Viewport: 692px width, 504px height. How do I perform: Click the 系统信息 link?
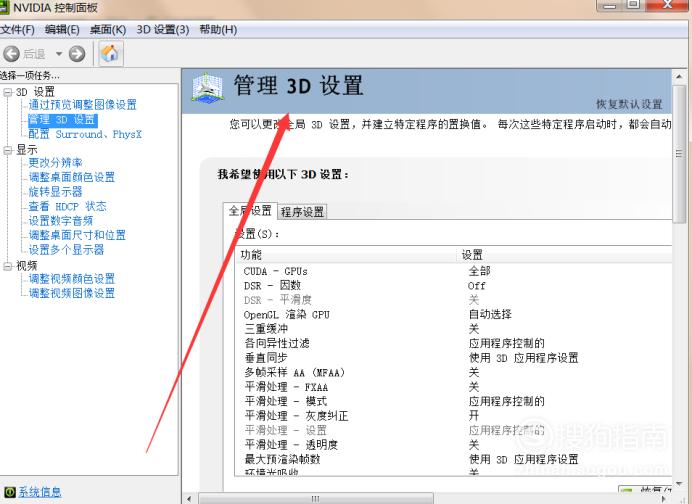point(40,492)
